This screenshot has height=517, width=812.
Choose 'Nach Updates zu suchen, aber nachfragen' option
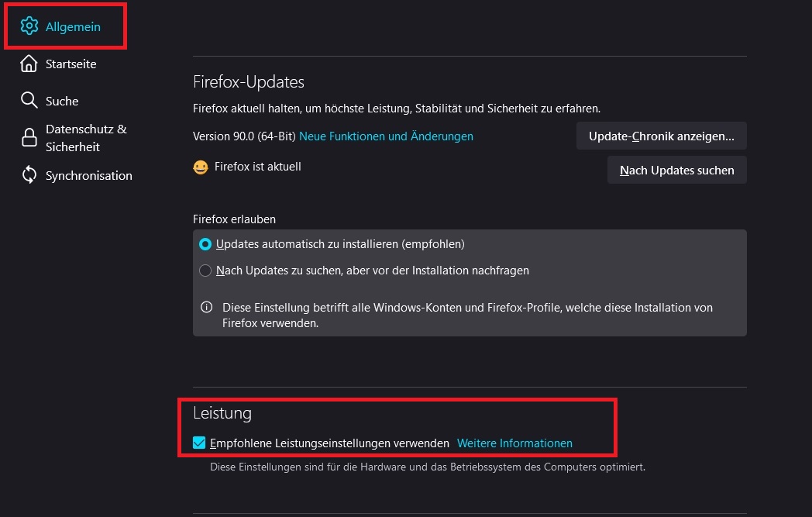(205, 271)
